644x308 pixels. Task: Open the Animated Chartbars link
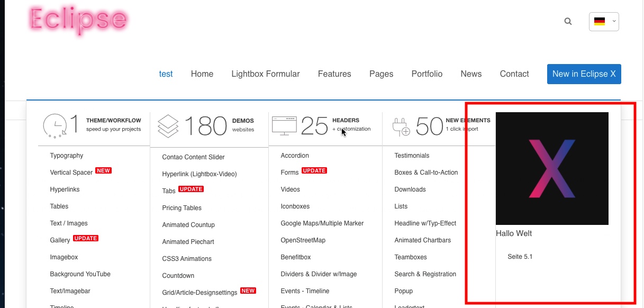click(423, 240)
